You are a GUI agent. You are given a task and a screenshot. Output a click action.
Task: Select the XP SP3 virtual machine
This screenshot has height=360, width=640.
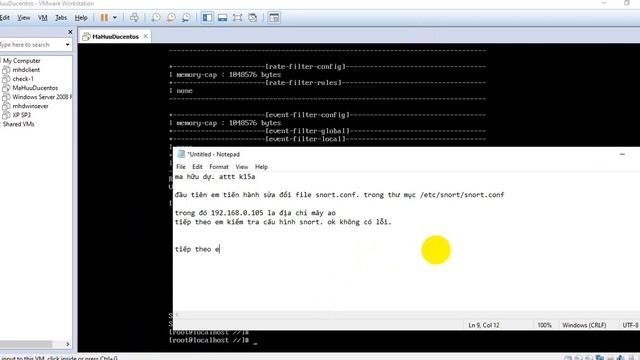tap(21, 115)
